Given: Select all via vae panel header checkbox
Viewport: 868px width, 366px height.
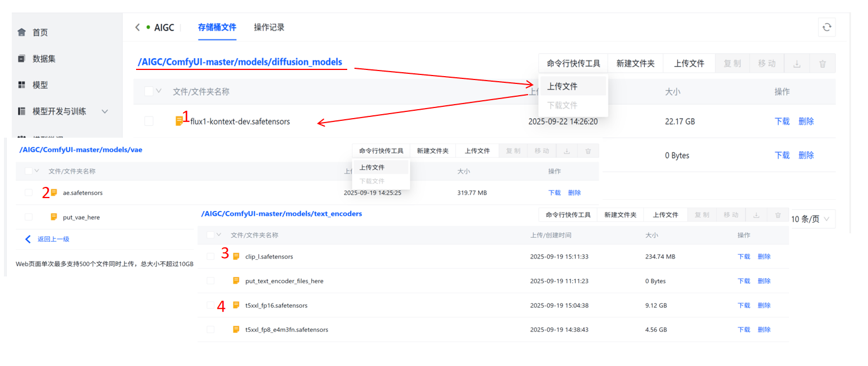Looking at the screenshot, I should (x=28, y=171).
